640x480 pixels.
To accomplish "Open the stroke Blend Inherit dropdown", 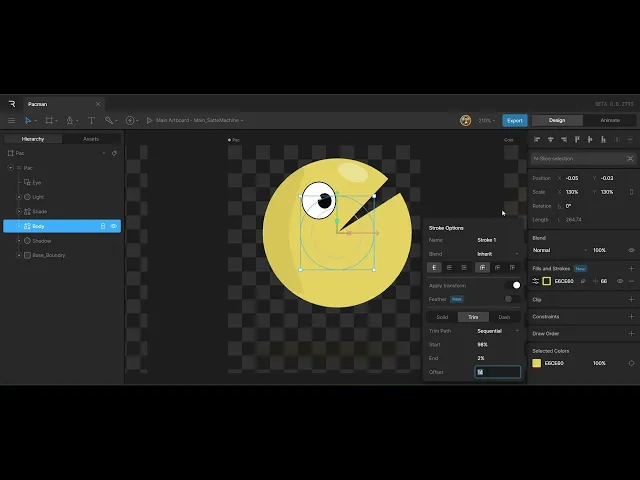I will [498, 254].
